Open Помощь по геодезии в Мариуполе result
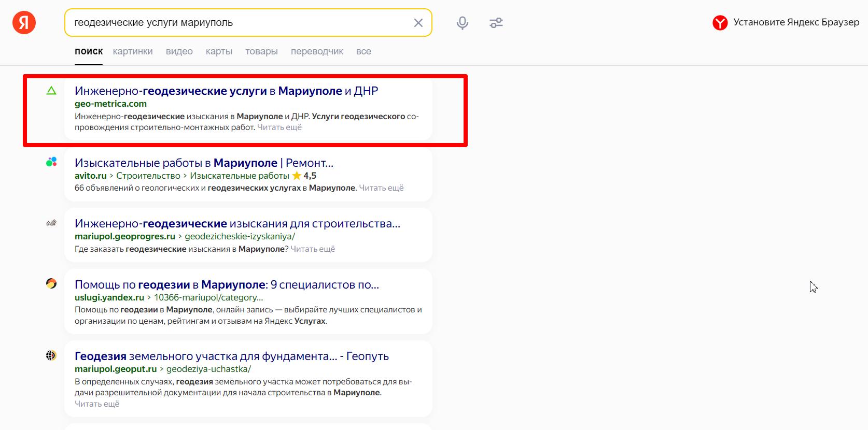 227,284
